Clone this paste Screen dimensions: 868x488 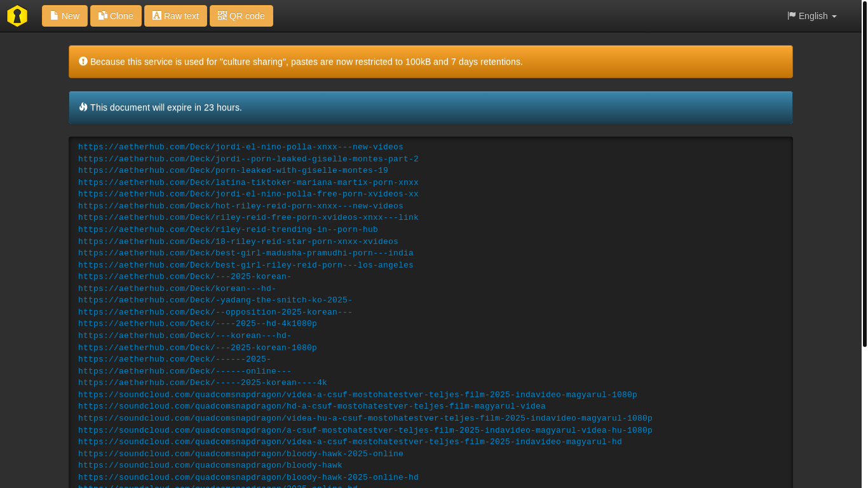coord(116,16)
